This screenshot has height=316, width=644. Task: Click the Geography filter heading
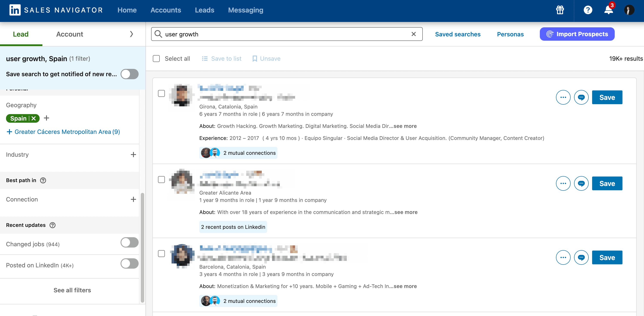21,105
